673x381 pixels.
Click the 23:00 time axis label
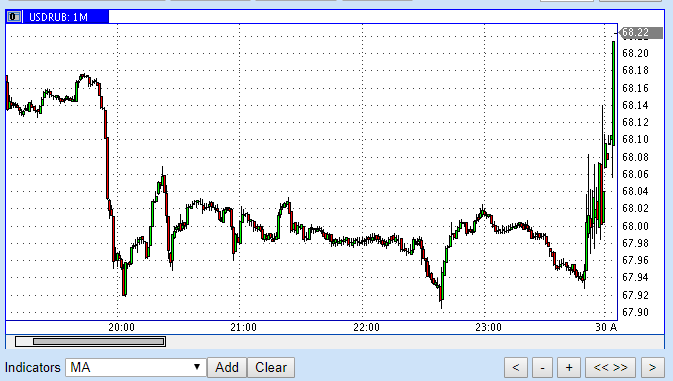pos(488,327)
